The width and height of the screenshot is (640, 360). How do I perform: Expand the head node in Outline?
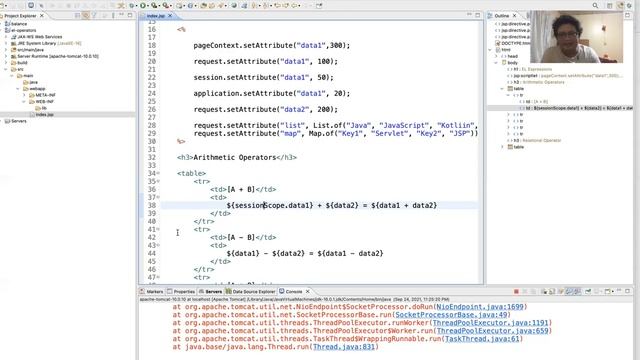tap(496, 56)
